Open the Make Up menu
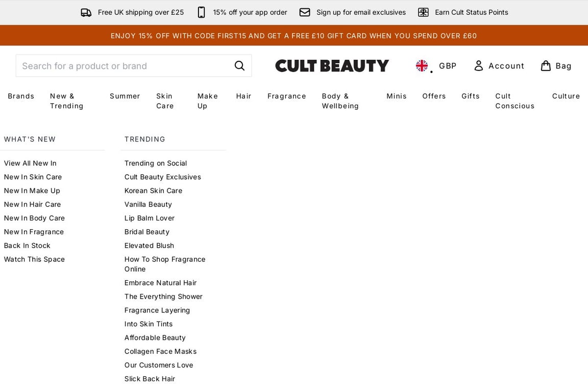Image resolution: width=588 pixels, height=392 pixels. point(208,101)
